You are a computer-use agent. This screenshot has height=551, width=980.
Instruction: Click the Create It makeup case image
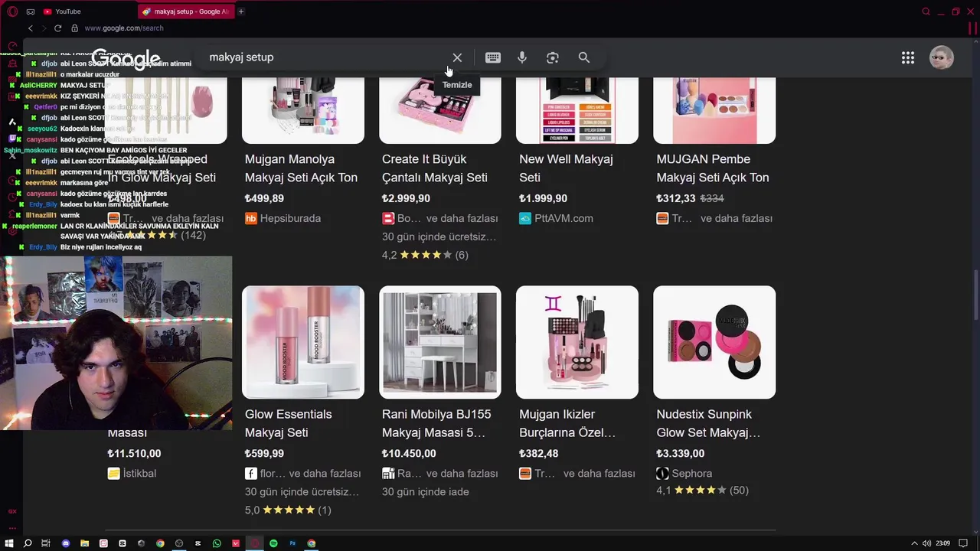tap(440, 110)
